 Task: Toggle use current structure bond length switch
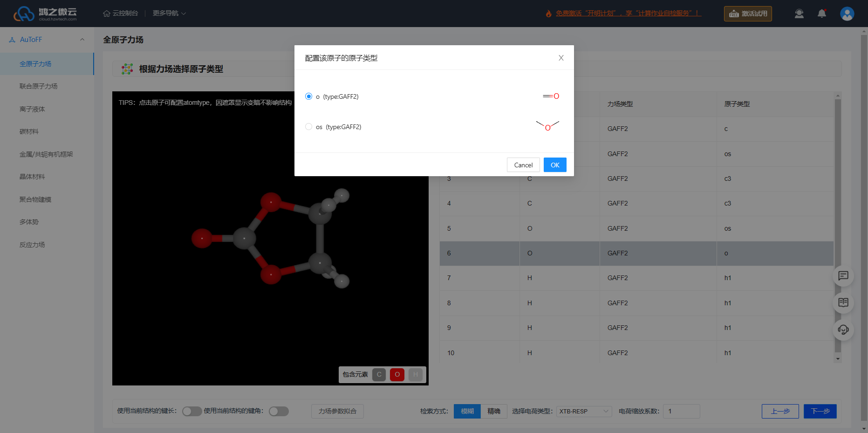coord(192,411)
